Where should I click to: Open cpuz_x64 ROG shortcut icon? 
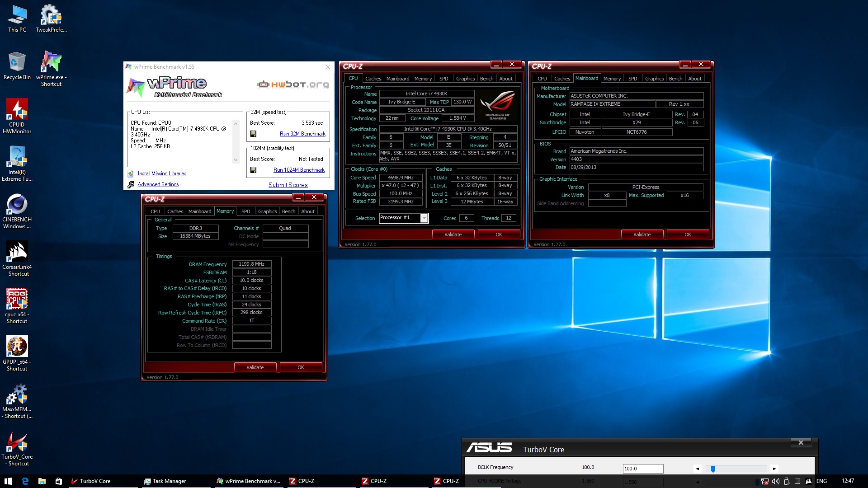coord(17,306)
